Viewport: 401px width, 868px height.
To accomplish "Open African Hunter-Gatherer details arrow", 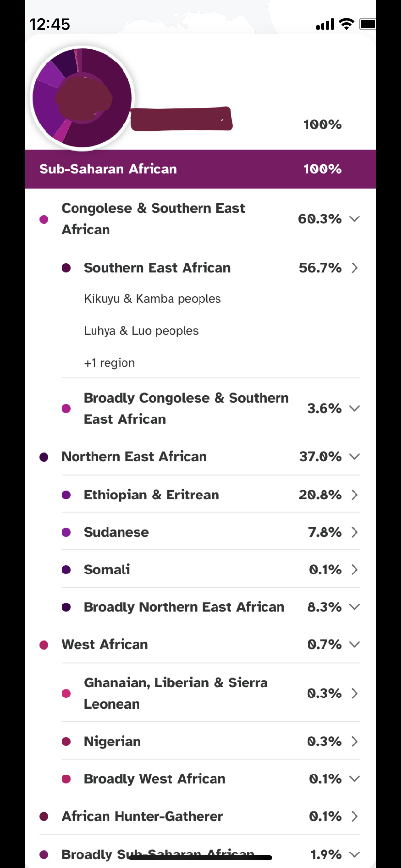I will pos(355,816).
